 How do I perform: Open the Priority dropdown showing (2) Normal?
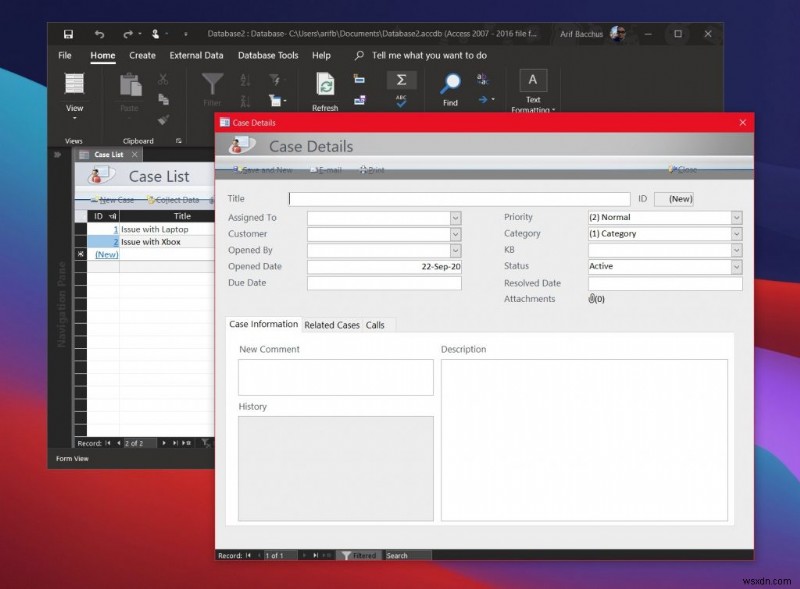736,217
